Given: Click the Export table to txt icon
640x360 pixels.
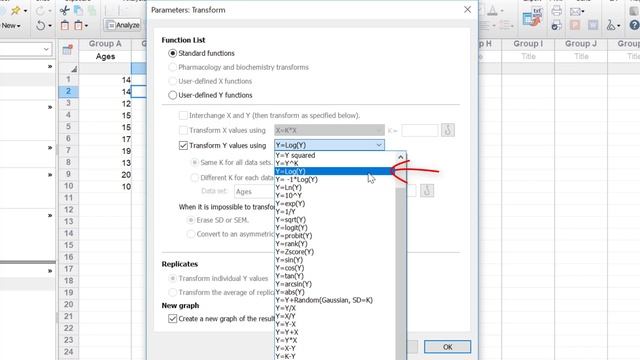Looking at the screenshot, I should 532,17.
